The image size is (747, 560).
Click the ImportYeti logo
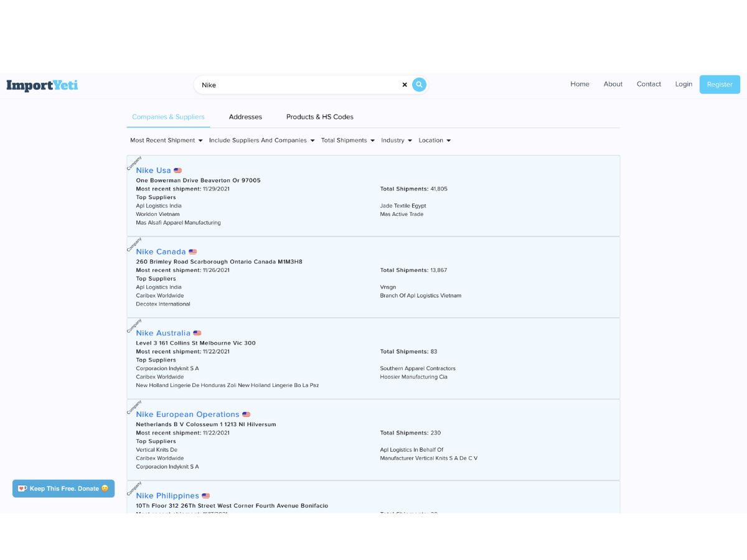pyautogui.click(x=42, y=85)
